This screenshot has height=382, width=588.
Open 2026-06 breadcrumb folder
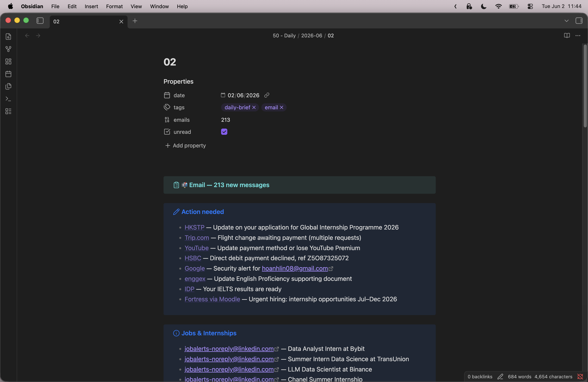pos(311,36)
